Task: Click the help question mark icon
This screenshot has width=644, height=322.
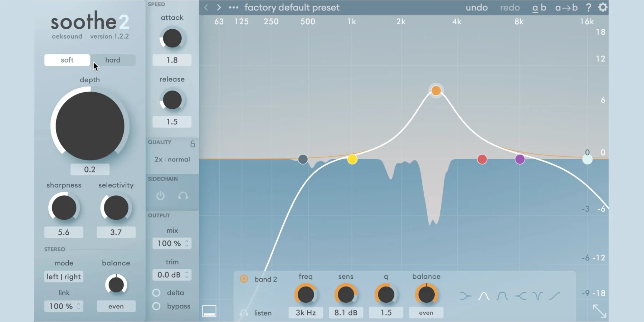Action: [588, 8]
